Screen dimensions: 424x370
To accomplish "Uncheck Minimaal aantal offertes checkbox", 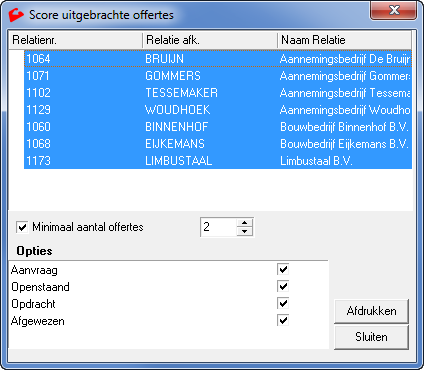I will click(22, 227).
